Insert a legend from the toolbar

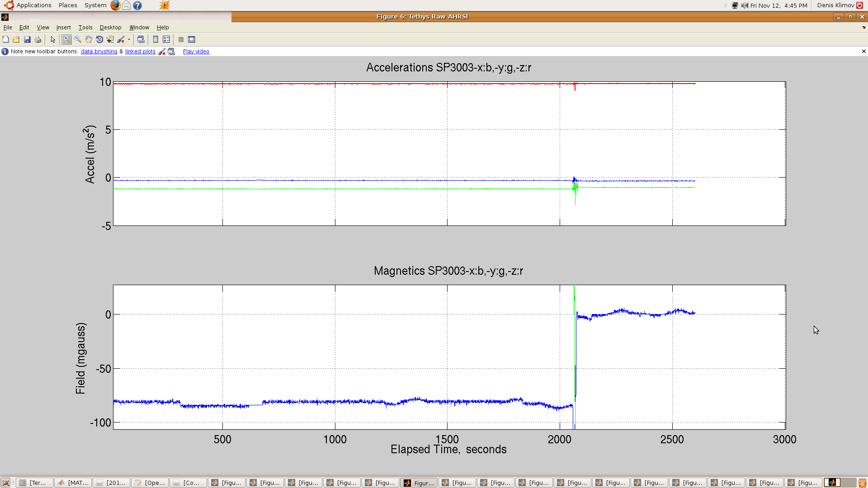point(166,40)
